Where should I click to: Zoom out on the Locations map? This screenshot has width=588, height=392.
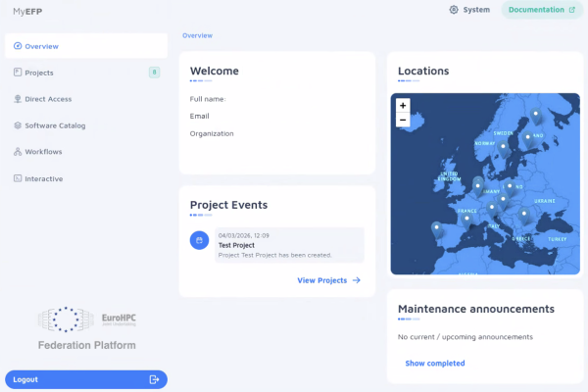(x=402, y=120)
